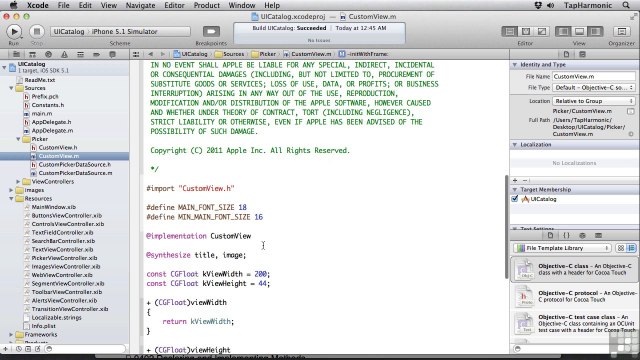640x360 pixels.
Task: Switch library to list view
Action: 631,248
